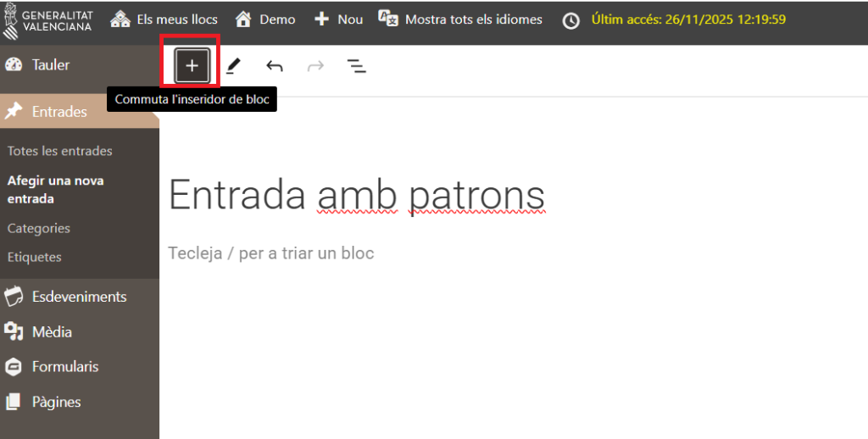Open Els meus llocs menu
The image size is (868, 439).
164,19
